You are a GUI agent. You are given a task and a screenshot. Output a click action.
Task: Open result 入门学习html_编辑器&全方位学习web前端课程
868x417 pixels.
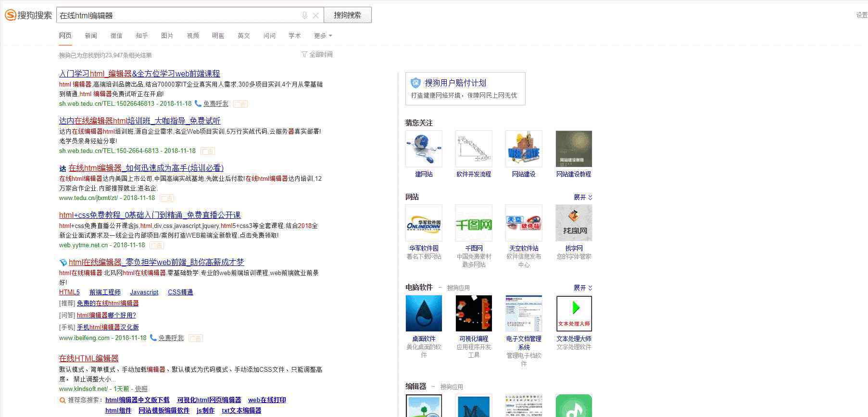click(139, 74)
